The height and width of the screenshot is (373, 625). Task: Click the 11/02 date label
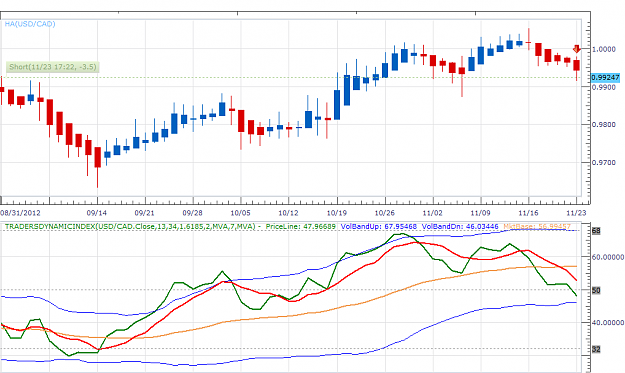coord(432,213)
